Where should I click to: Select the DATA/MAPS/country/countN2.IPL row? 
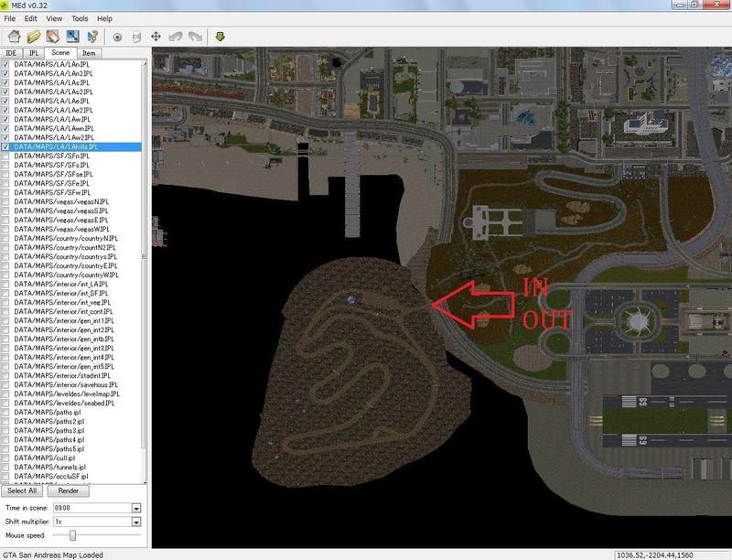pyautogui.click(x=72, y=248)
